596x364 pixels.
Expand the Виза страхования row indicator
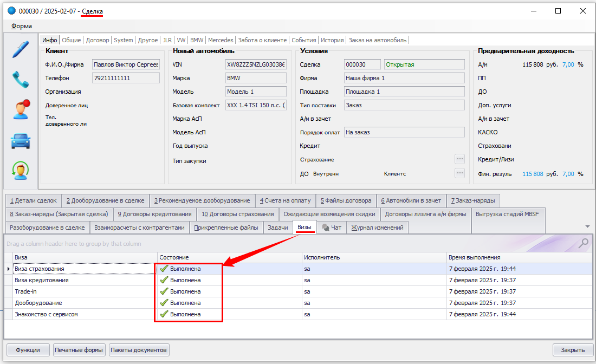click(8, 269)
